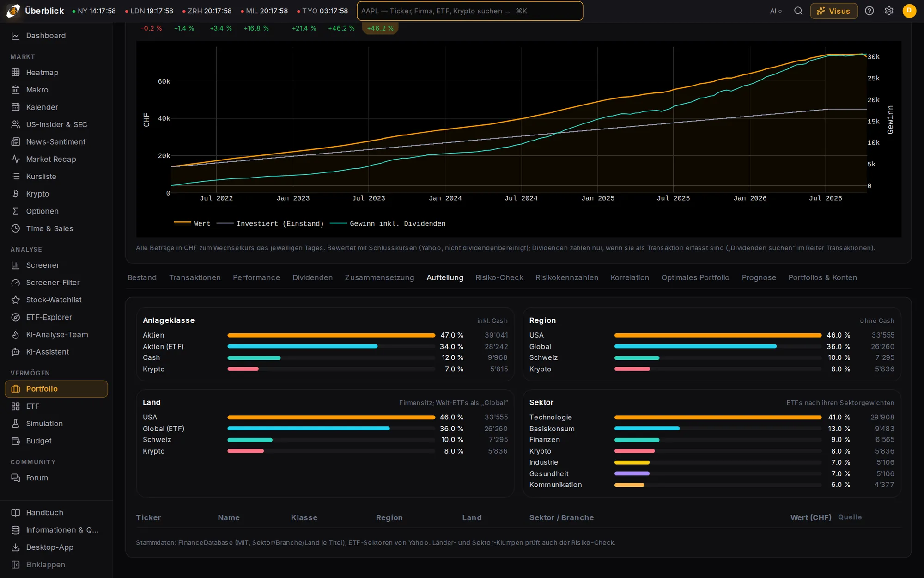Select US-Insider & SEC people icon
This screenshot has width=924, height=578.
(x=16, y=124)
